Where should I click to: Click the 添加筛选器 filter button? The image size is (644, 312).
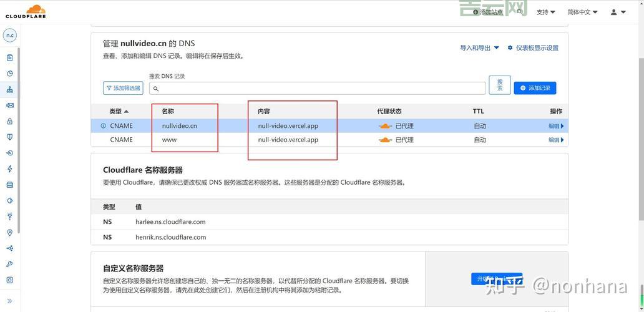pyautogui.click(x=123, y=88)
